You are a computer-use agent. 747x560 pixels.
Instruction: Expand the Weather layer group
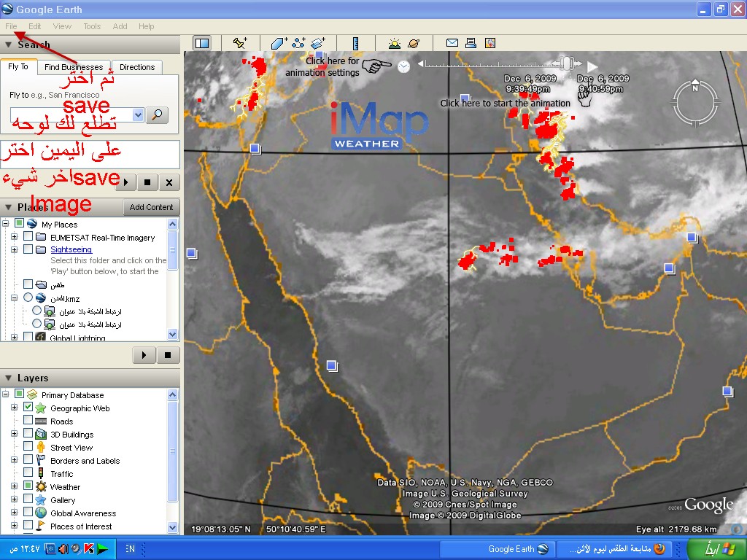[15, 486]
